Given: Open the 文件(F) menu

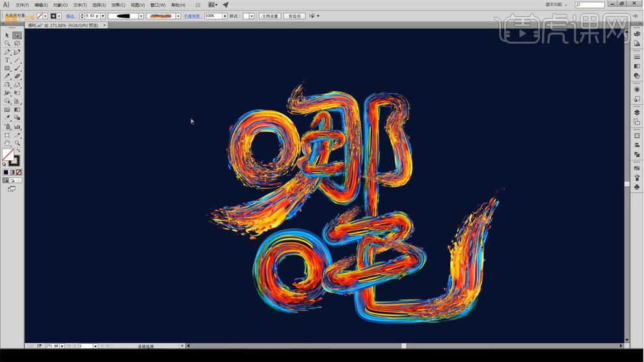Looking at the screenshot, I should point(22,5).
